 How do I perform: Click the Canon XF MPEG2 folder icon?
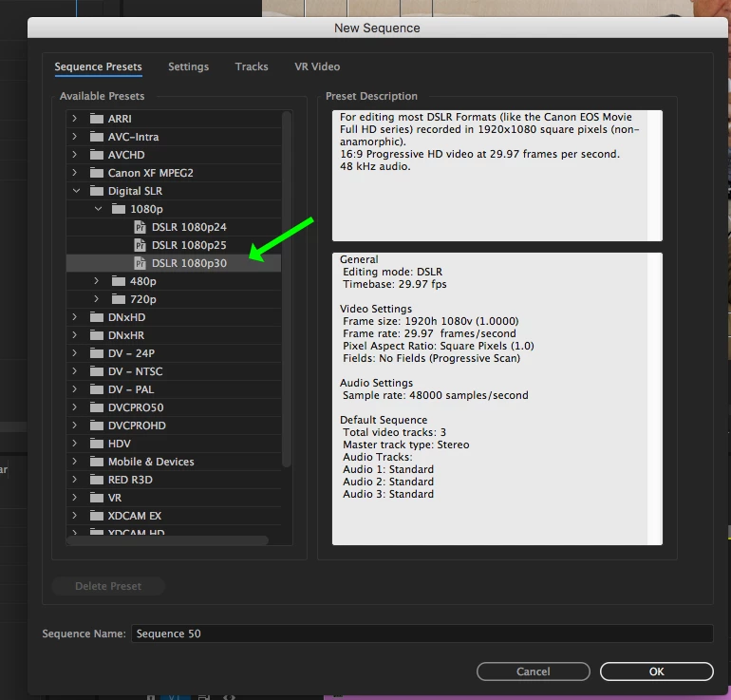(x=97, y=173)
